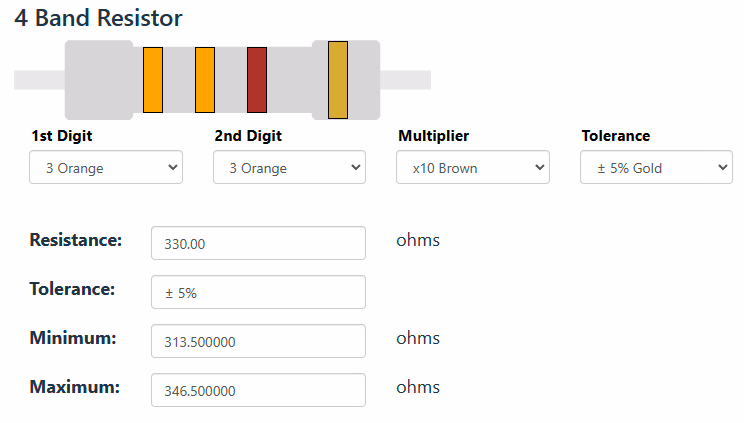Screen dimensions: 744x423
Task: Select the Maximum field showing 346.500000
Action: pos(258,390)
